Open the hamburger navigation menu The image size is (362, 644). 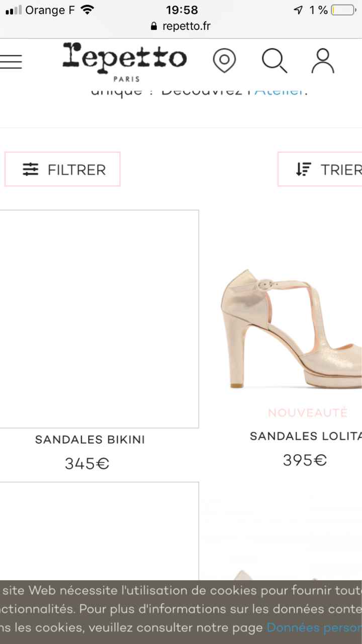(11, 61)
